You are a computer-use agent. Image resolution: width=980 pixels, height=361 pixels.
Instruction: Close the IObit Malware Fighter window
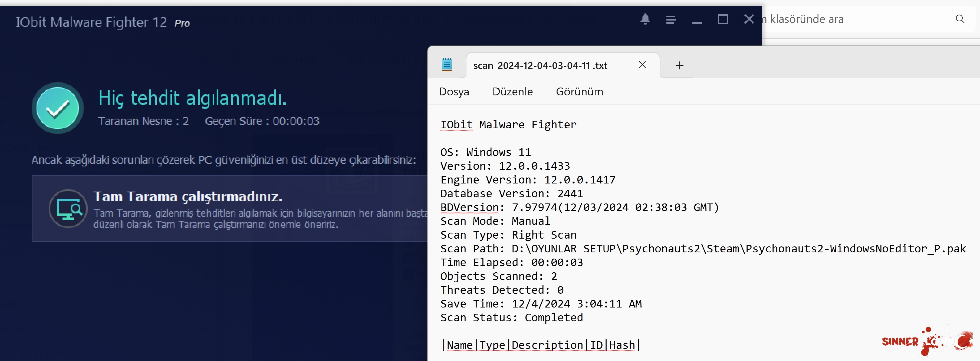point(749,19)
